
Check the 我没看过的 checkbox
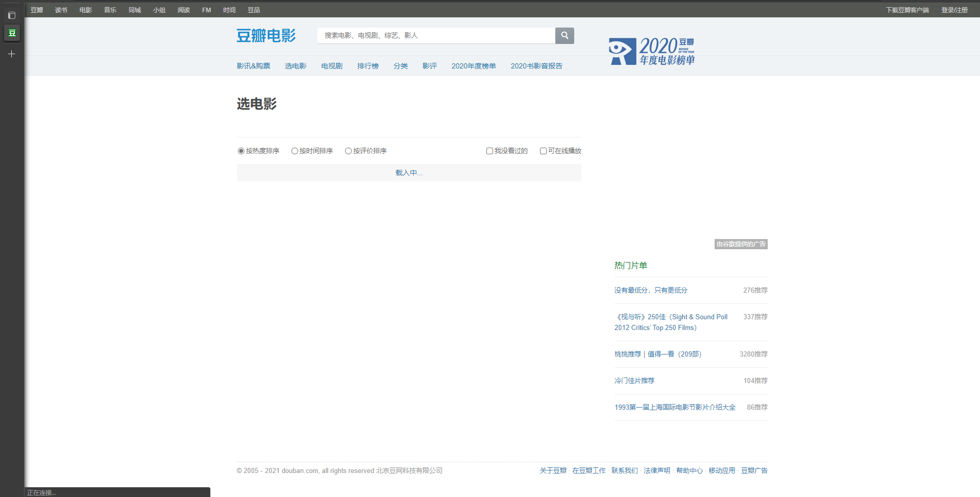click(489, 151)
